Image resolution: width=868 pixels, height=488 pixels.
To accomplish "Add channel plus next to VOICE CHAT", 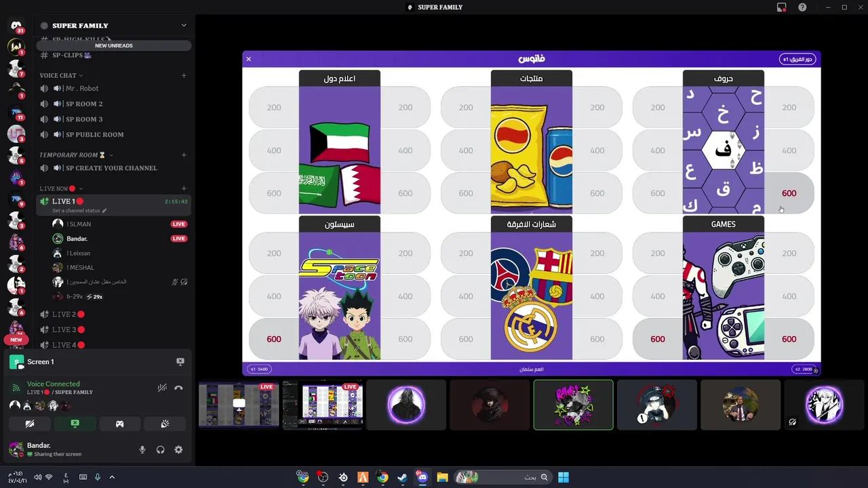I will (184, 75).
